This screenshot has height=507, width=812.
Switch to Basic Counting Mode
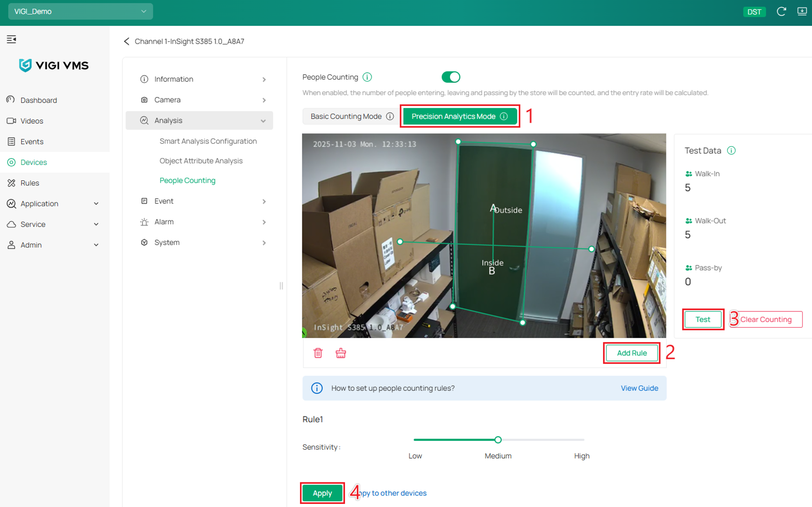pos(346,116)
